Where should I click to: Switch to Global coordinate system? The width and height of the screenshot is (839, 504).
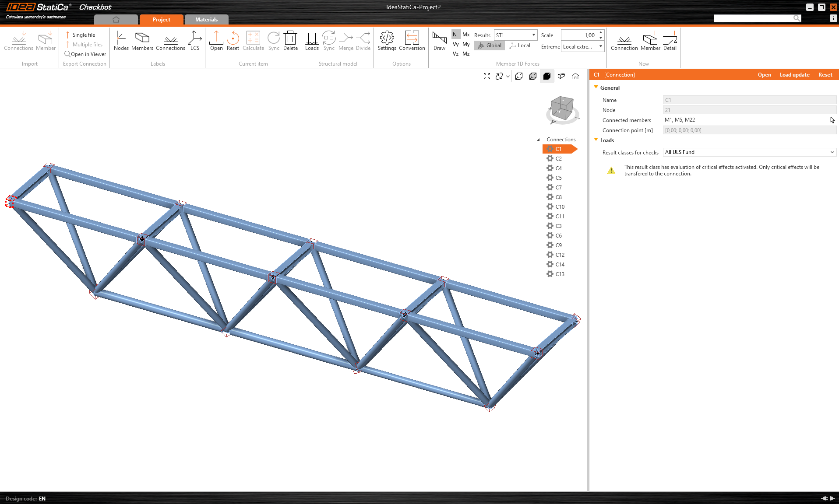pos(490,45)
